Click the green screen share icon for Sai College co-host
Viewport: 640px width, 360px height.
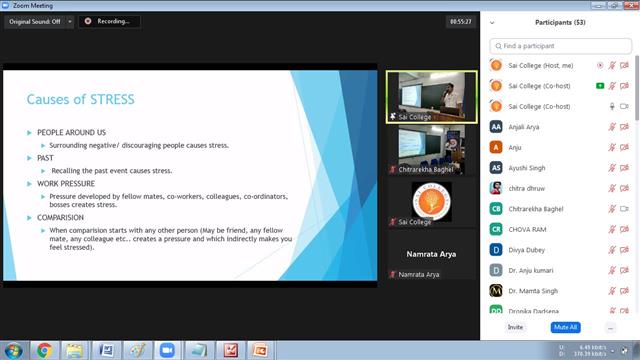tap(600, 86)
